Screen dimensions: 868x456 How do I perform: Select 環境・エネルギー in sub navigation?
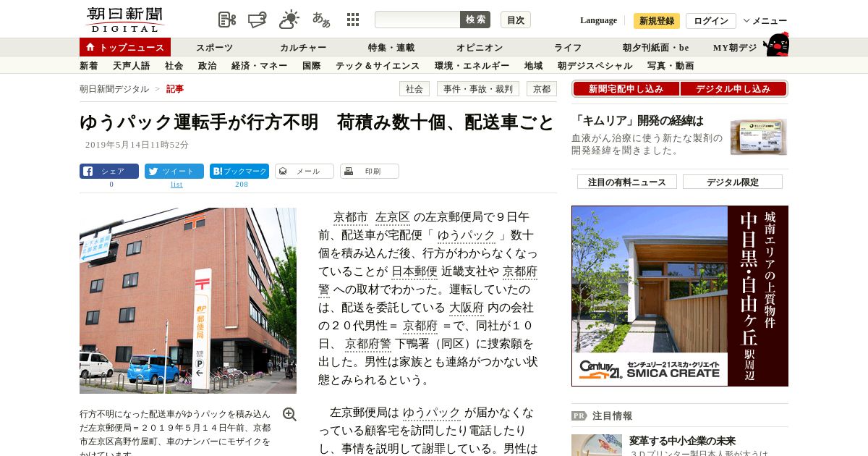pos(472,66)
